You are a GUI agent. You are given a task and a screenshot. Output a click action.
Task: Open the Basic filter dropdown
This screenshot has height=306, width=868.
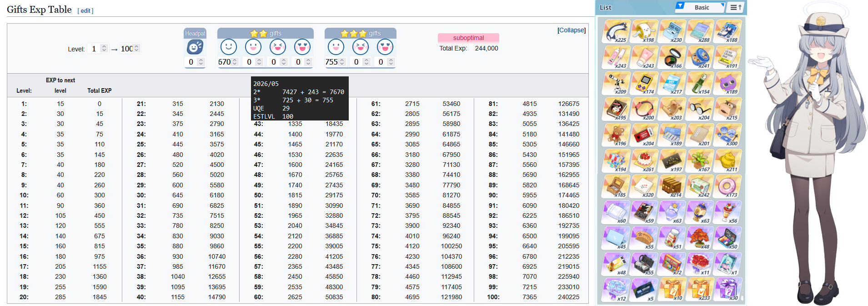[700, 7]
